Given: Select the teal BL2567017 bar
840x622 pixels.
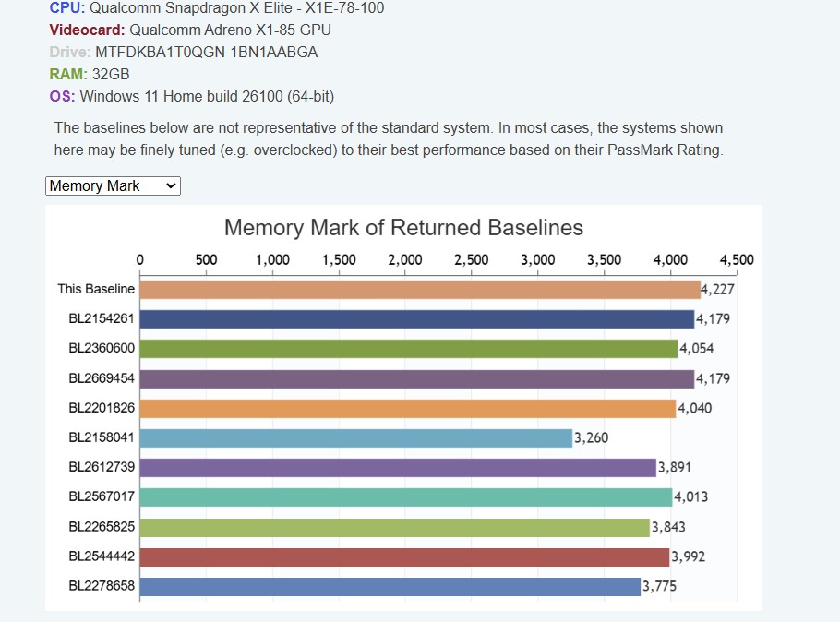Looking at the screenshot, I should (x=405, y=497).
